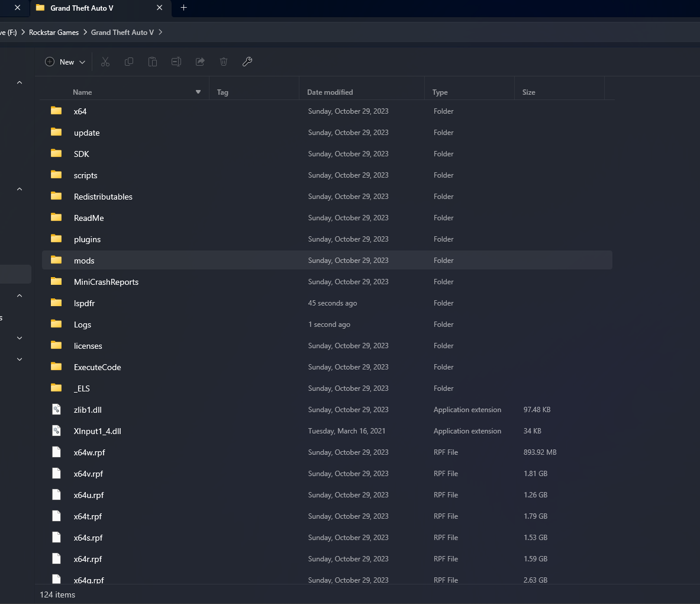Select the Grand Theft Auto V tab

(101, 8)
